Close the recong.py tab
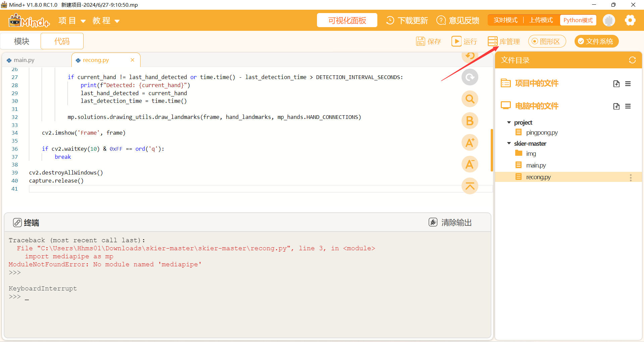The image size is (644, 342). 132,60
